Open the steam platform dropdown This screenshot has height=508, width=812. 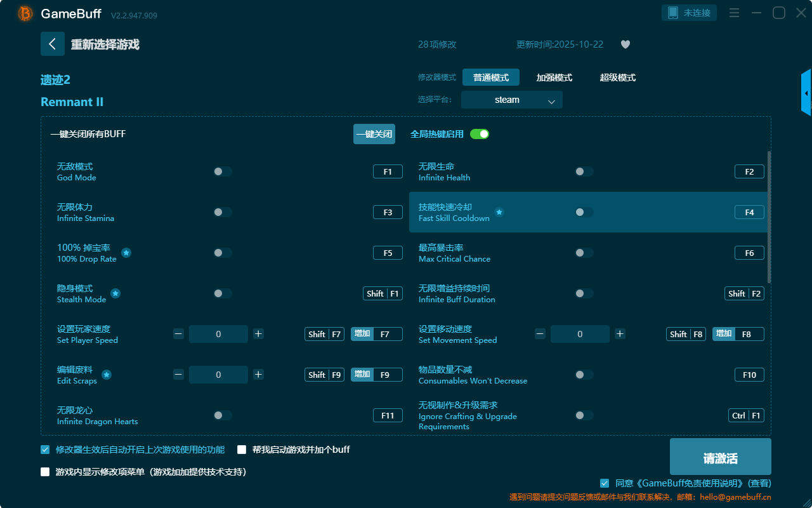(511, 100)
